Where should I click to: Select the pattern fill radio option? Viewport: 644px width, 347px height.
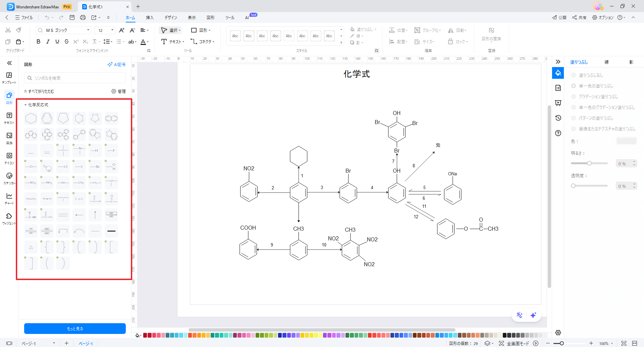point(574,118)
